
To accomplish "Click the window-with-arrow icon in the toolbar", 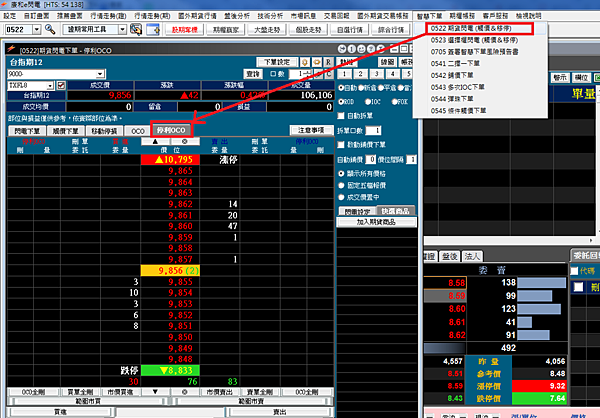I will (153, 29).
